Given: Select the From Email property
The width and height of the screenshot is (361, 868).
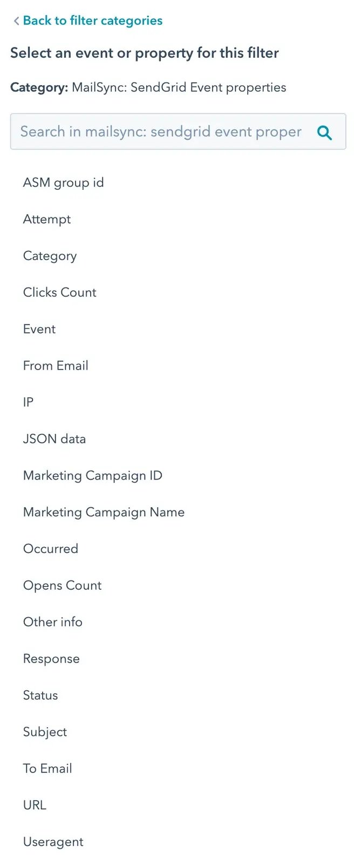Looking at the screenshot, I should (56, 366).
